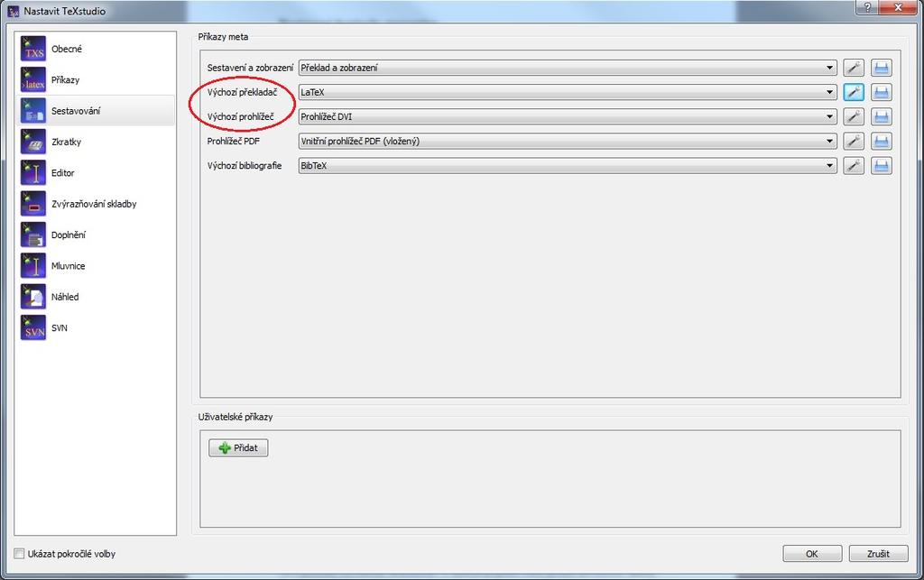Image resolution: width=924 pixels, height=580 pixels.
Task: Click wrench icon for Prohlížeč PDF
Action: point(854,142)
